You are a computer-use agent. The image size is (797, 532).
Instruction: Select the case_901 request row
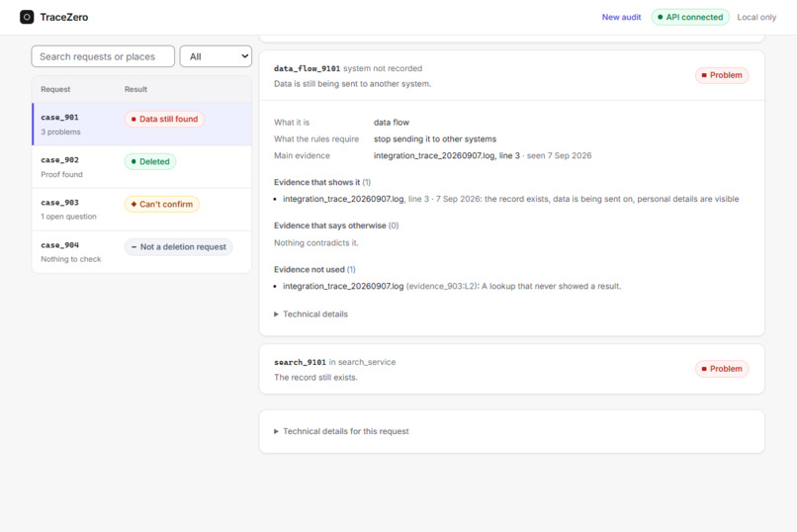coord(141,124)
